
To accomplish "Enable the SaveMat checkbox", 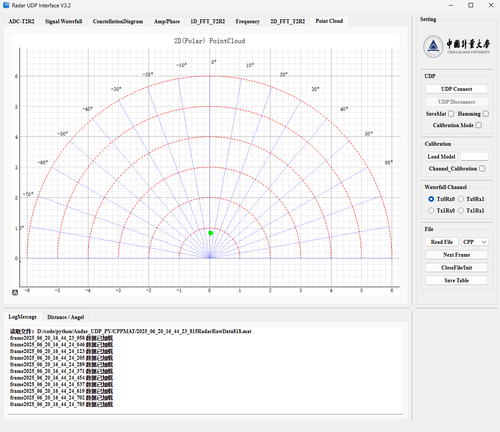I will (x=451, y=114).
